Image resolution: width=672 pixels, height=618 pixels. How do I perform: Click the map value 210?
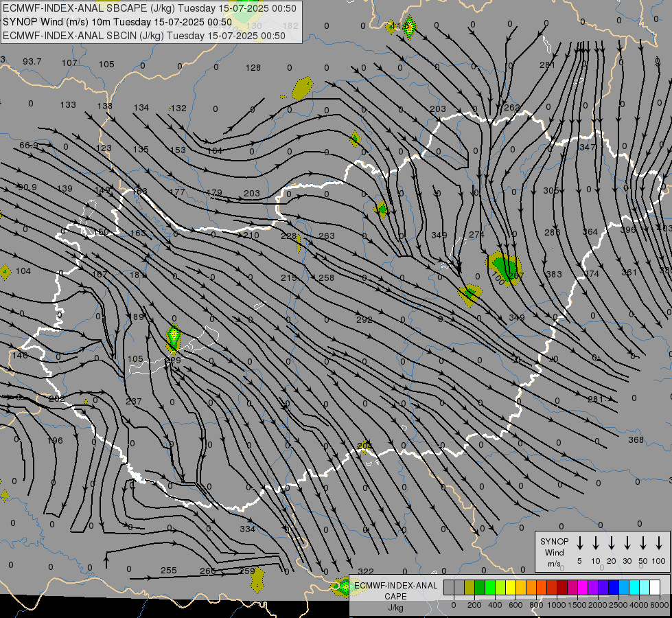point(251,236)
